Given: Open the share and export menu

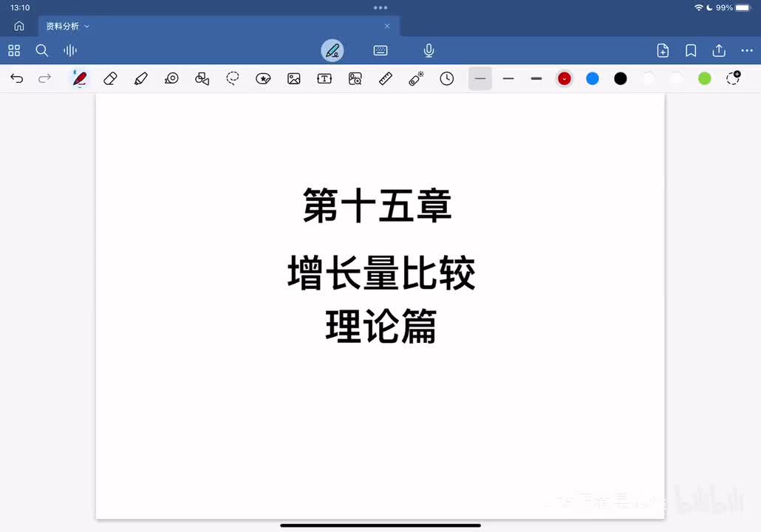Looking at the screenshot, I should (719, 50).
